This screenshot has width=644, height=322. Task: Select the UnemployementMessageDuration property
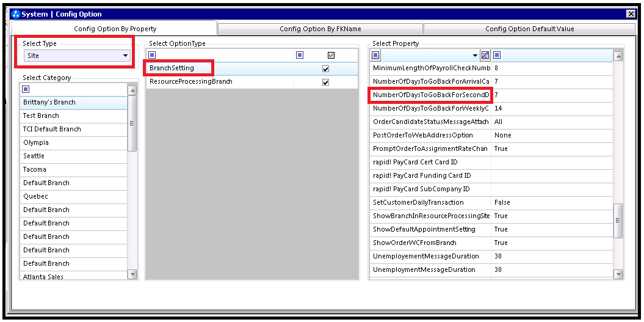431,257
